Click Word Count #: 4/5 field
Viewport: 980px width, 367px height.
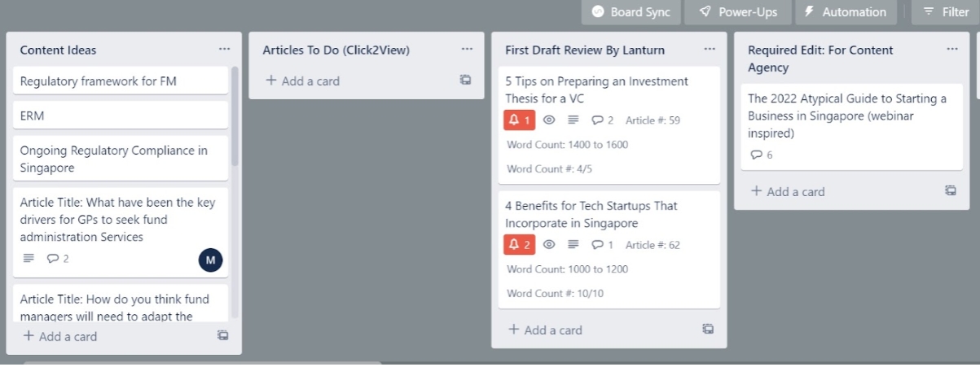(549, 169)
